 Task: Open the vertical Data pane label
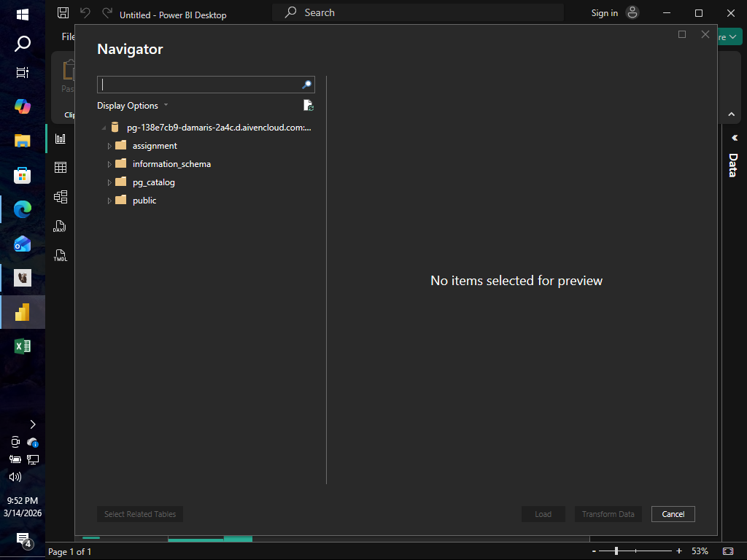(733, 166)
